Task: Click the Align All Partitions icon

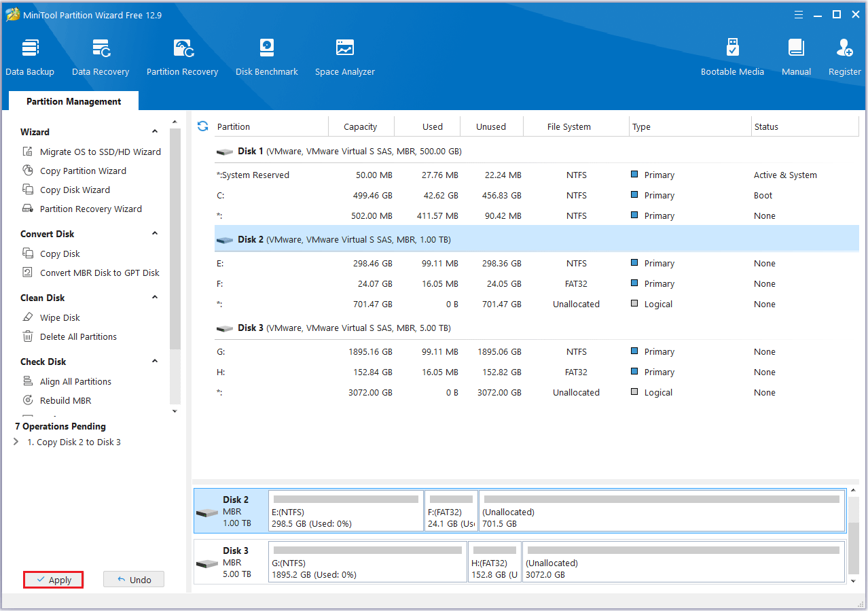Action: coord(28,381)
